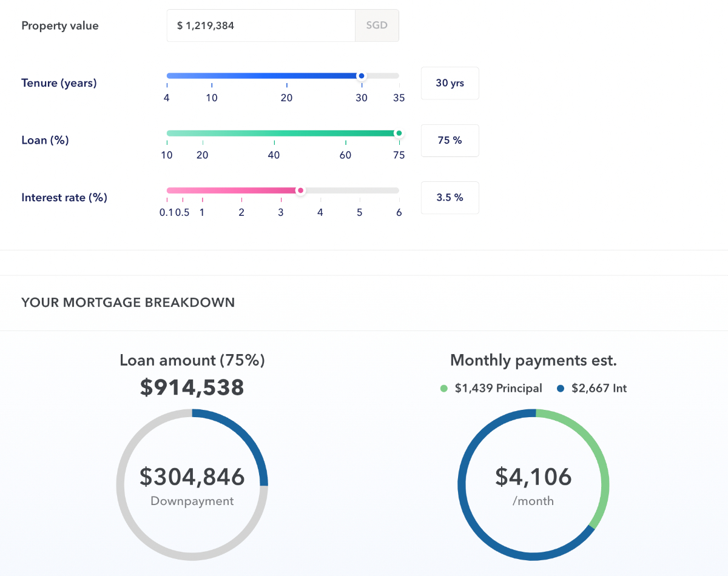Click the 40 tick label under Loan
This screenshot has width=728, height=576.
(274, 155)
